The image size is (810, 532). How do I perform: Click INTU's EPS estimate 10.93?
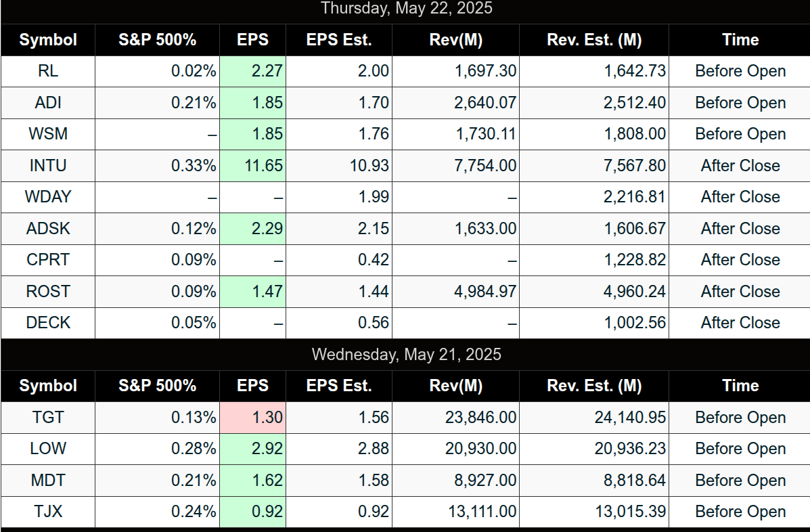point(369,165)
